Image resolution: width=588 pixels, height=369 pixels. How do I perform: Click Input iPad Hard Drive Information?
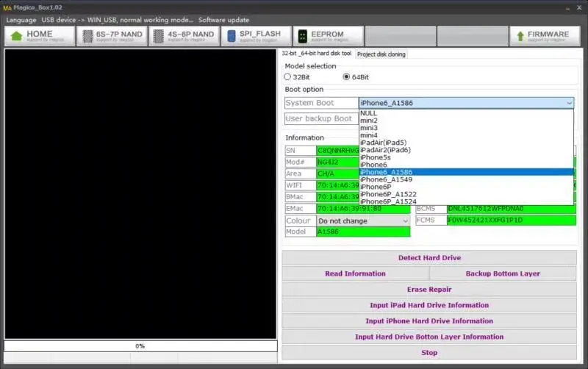pos(429,305)
